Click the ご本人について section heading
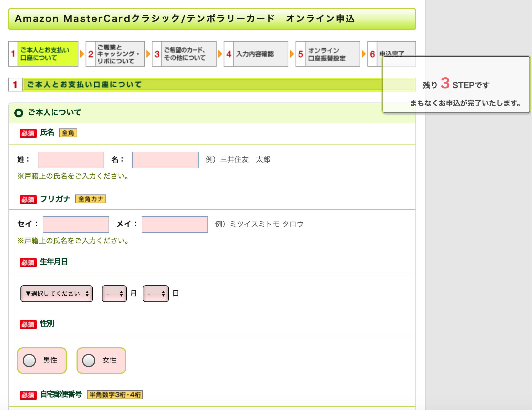The image size is (532, 410). [55, 112]
